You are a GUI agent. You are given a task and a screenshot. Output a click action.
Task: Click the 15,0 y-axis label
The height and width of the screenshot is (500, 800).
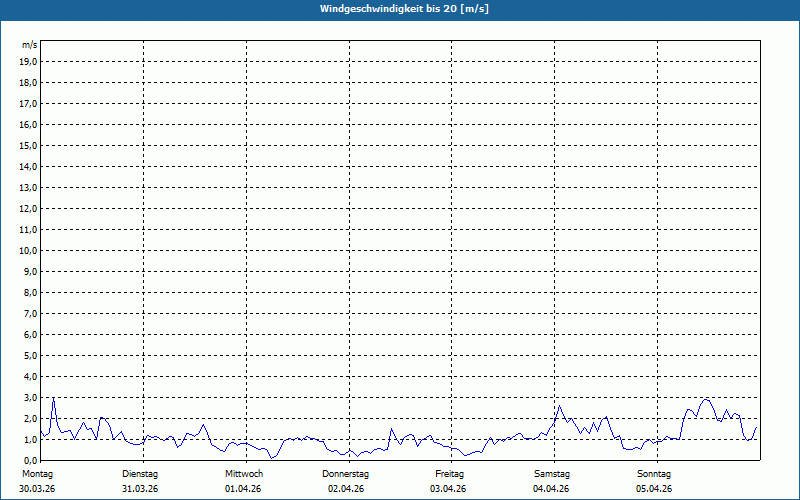pos(29,145)
